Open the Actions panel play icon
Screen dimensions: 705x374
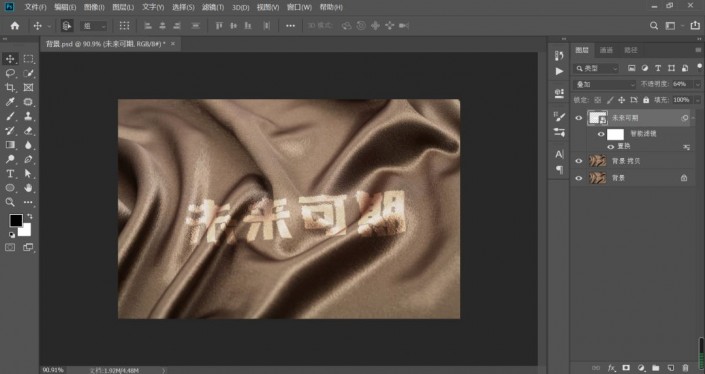[x=559, y=71]
